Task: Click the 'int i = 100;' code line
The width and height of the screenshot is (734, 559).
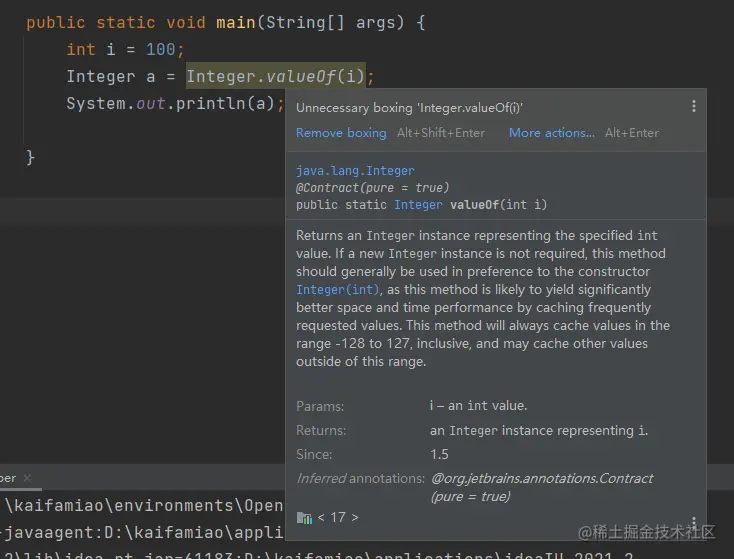Action: pyautogui.click(x=125, y=49)
